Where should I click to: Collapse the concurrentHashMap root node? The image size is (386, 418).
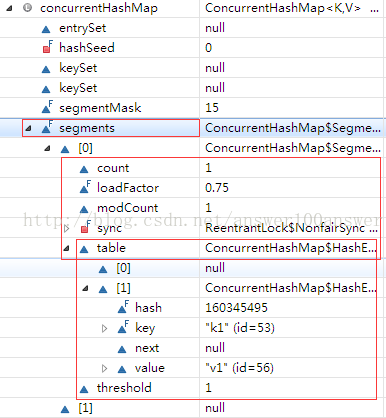pyautogui.click(x=9, y=8)
